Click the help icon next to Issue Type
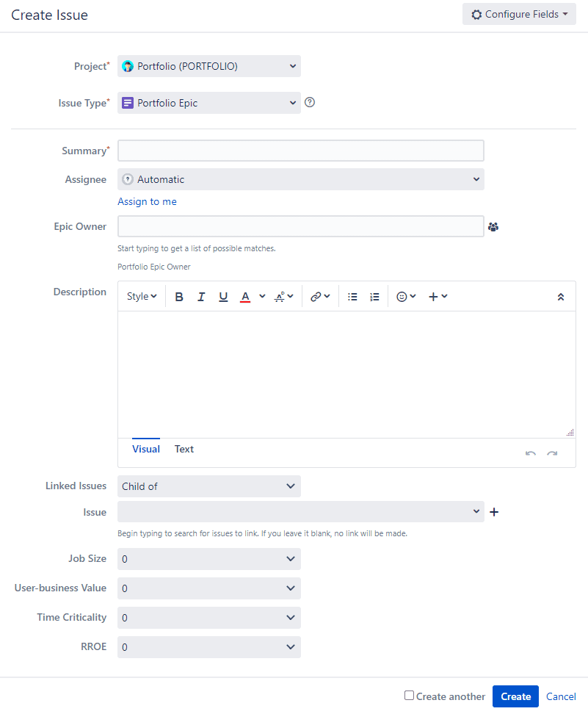This screenshot has height=714, width=588. point(309,102)
